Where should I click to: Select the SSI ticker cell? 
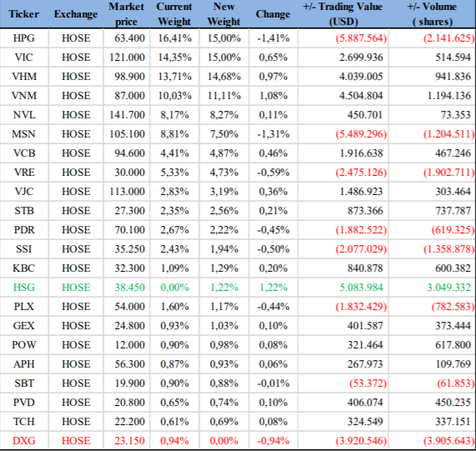[x=24, y=249]
